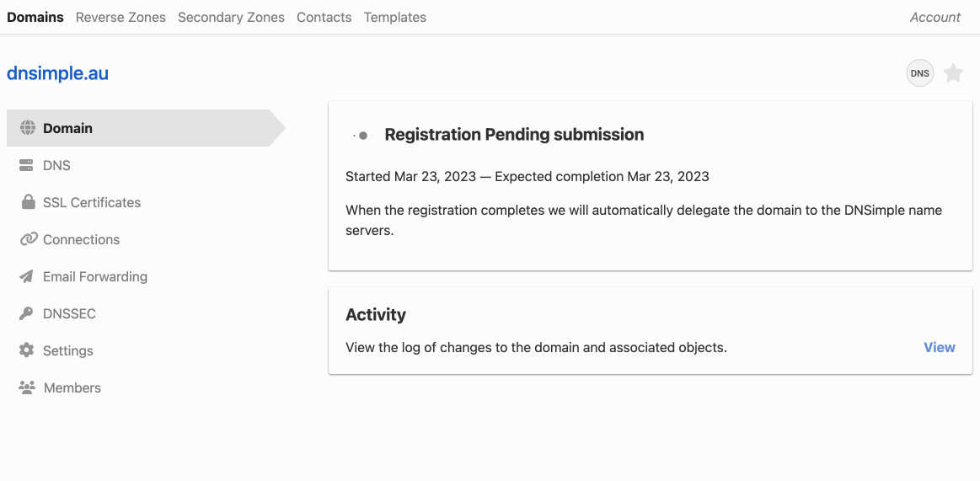
Task: Switch to Secondary Zones tab
Action: [231, 17]
